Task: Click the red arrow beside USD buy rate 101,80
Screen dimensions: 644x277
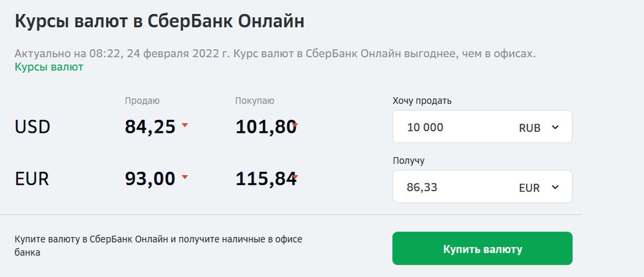Action: (295, 125)
